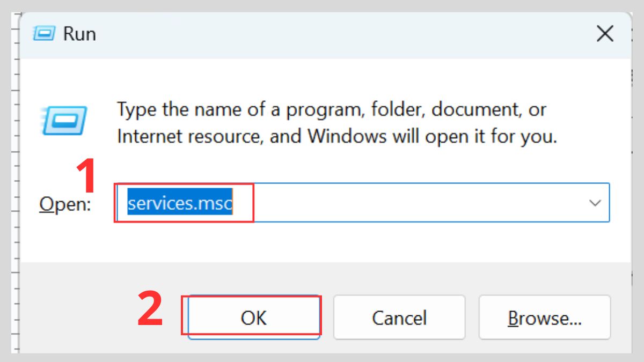Viewport: 644px width, 362px height.
Task: Click the "Open:" label
Action: [x=65, y=204]
